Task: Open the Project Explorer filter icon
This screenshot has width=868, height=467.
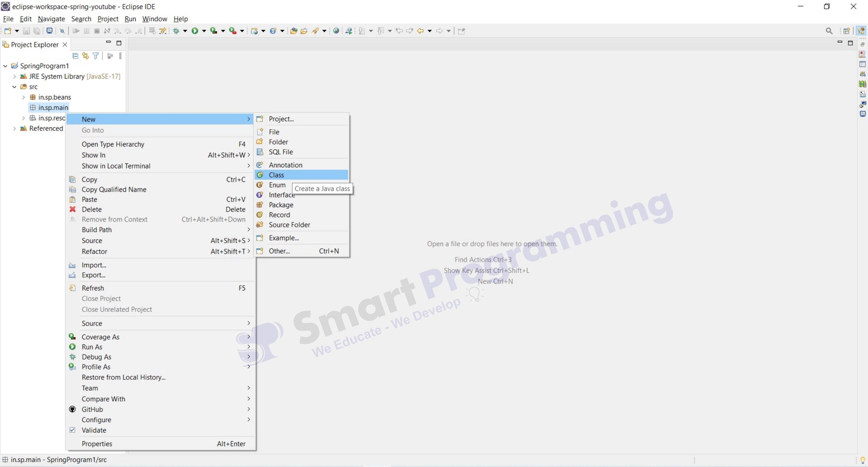Action: tap(96, 56)
